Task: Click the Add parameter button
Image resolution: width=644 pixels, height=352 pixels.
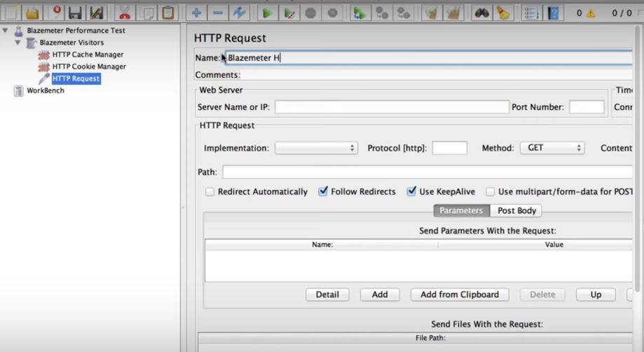Action: [x=380, y=295]
